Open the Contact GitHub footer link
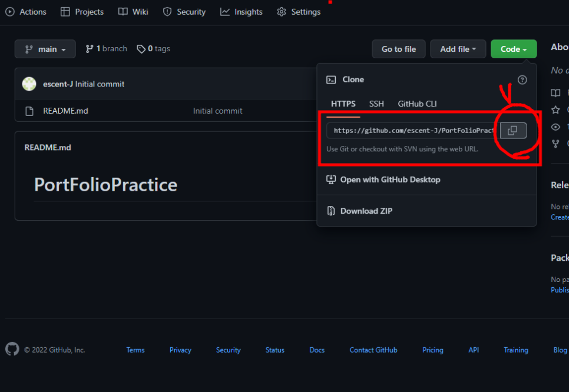 [x=373, y=350]
